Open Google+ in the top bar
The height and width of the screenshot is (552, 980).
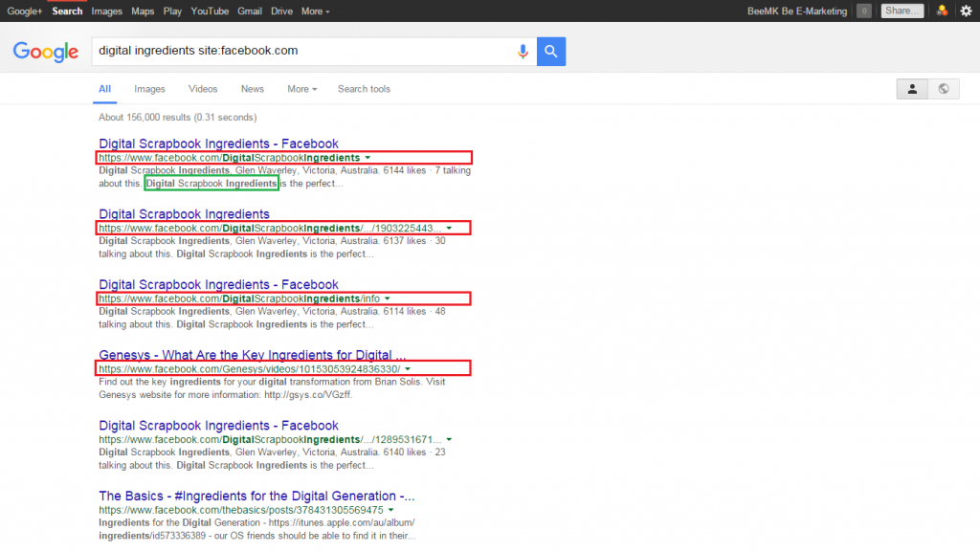click(x=24, y=11)
